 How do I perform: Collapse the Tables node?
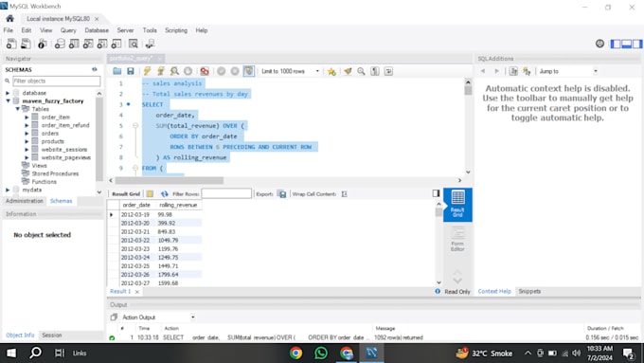(18, 109)
